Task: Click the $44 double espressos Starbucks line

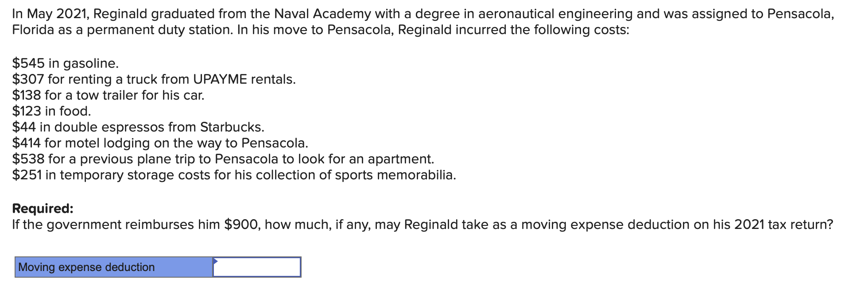Action: pos(138,127)
